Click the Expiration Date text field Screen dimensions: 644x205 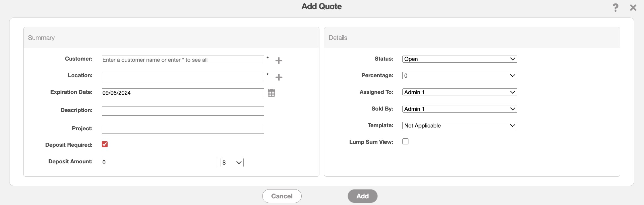point(183,93)
